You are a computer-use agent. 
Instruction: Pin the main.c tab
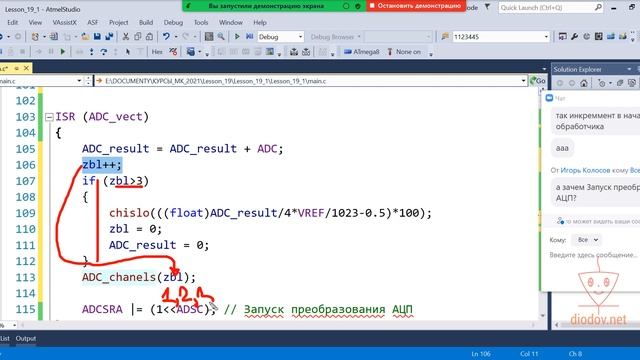coord(17,68)
